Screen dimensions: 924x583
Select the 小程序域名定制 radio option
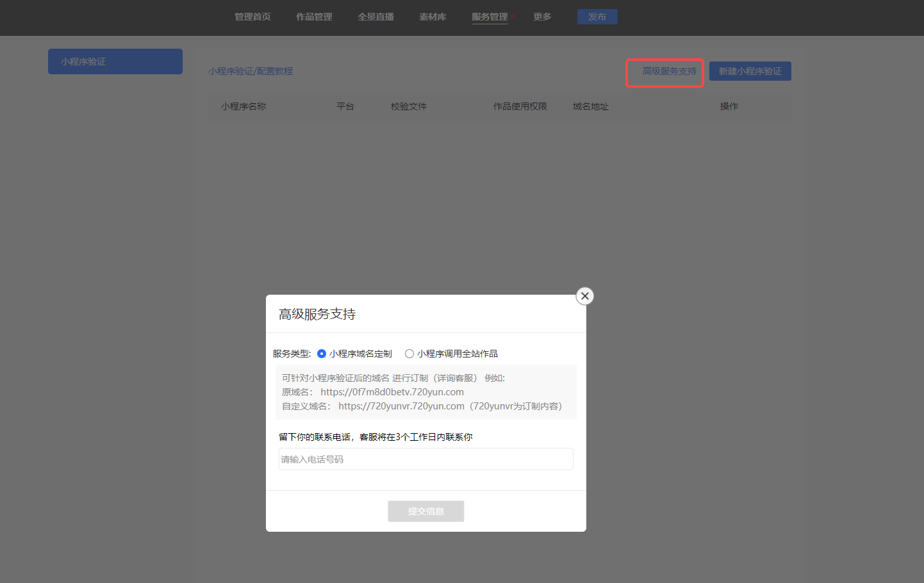pos(322,354)
